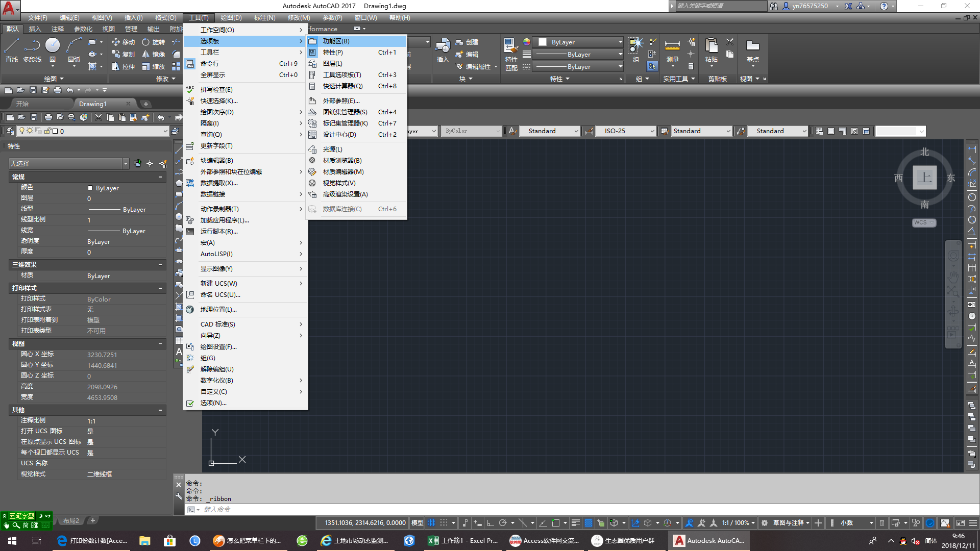Choose 功能区(B) from the submenu

pos(336,41)
